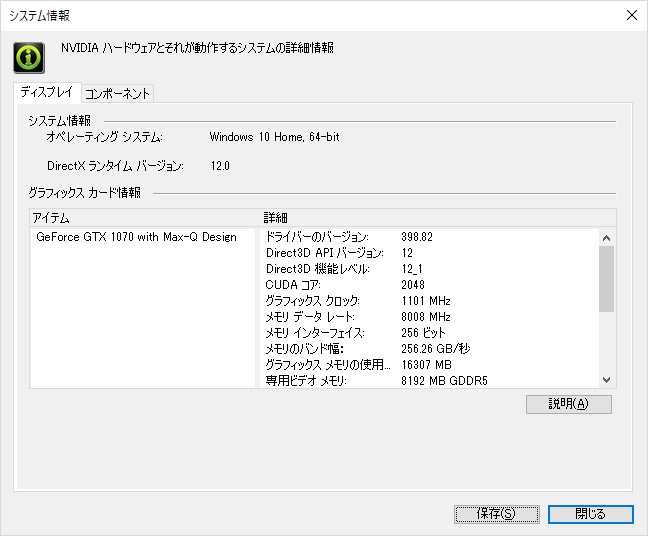648x536 pixels.
Task: Switch to the コンポーネント tab
Action: click(117, 94)
